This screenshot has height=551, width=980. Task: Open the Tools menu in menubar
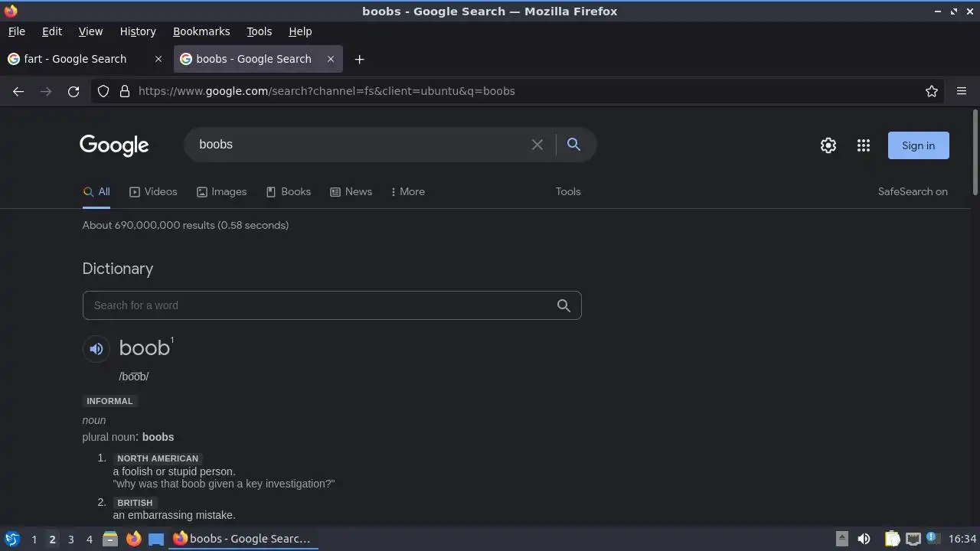pyautogui.click(x=259, y=31)
